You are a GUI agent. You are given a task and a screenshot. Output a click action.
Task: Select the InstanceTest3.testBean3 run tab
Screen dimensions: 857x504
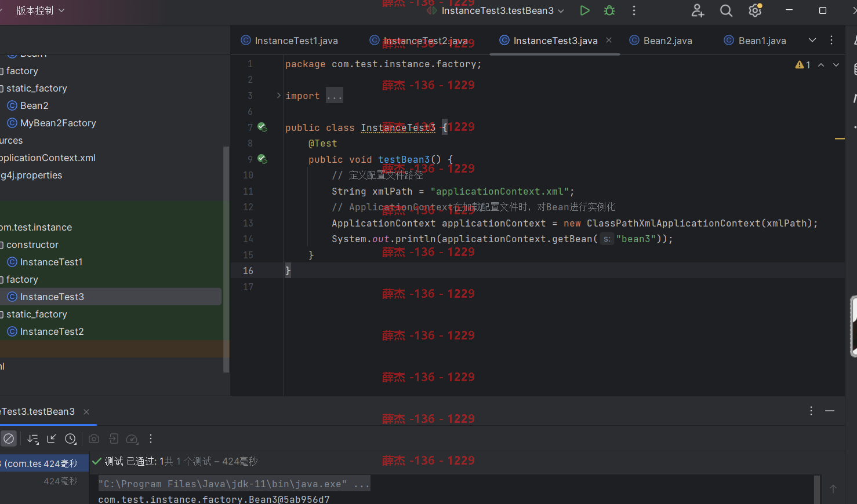tap(38, 411)
